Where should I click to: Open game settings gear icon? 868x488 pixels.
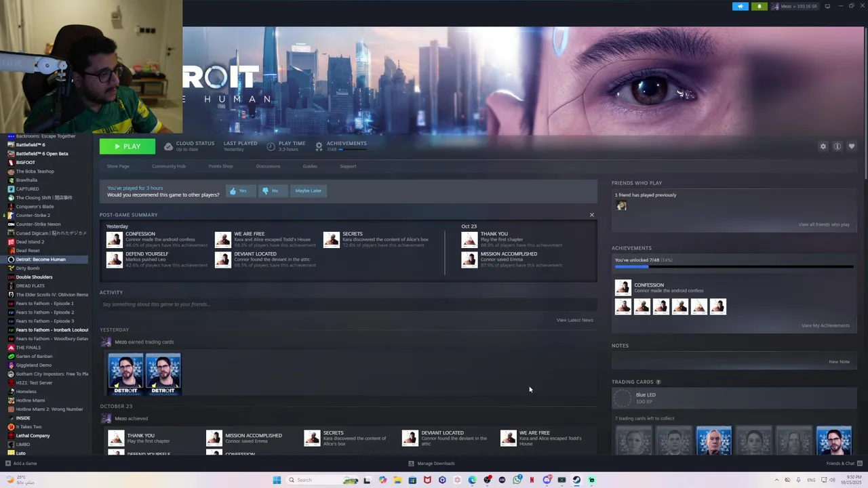pyautogui.click(x=823, y=146)
